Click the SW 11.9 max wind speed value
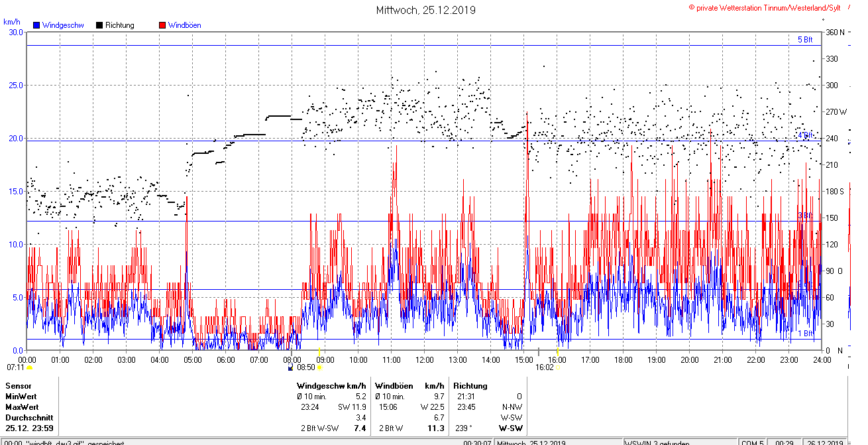 [x=353, y=407]
